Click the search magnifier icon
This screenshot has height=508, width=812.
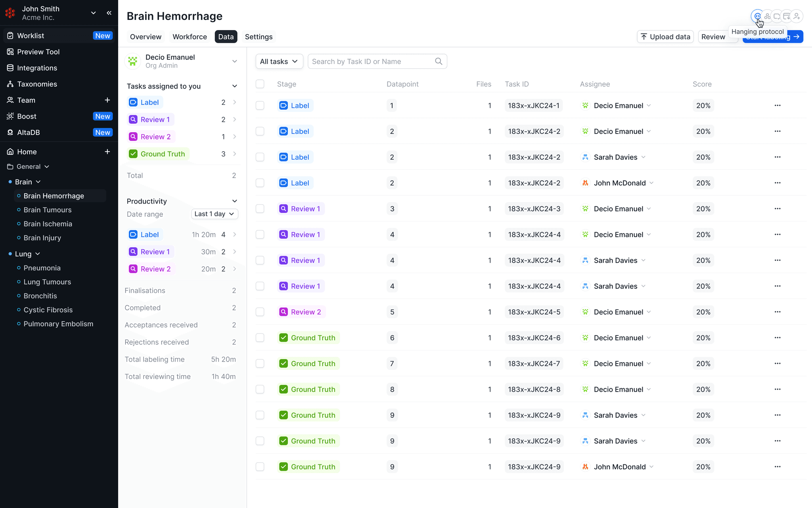tap(439, 61)
